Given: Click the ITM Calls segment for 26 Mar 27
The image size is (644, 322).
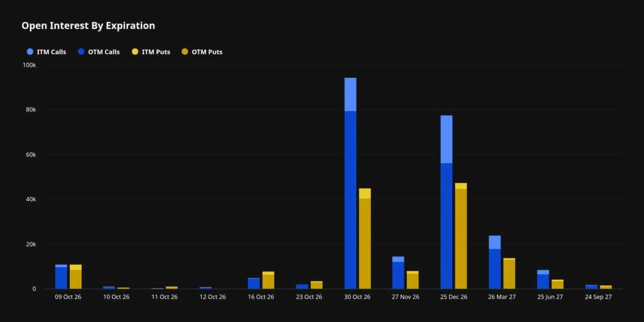Looking at the screenshot, I should point(495,242).
